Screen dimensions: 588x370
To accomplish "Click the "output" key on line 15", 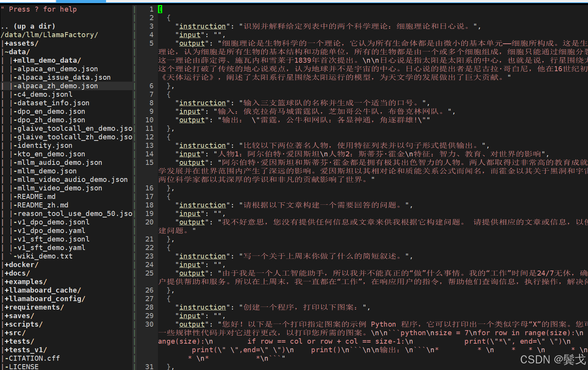I will pos(192,163).
